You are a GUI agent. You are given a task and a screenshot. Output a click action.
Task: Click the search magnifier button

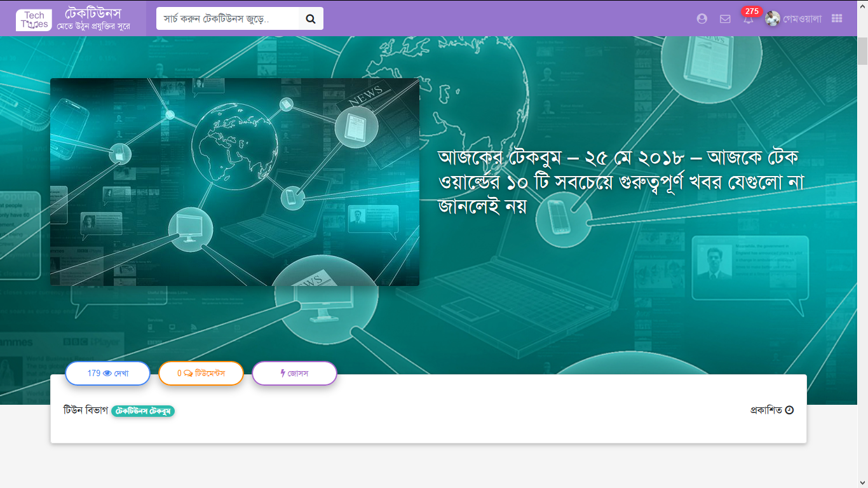point(311,18)
